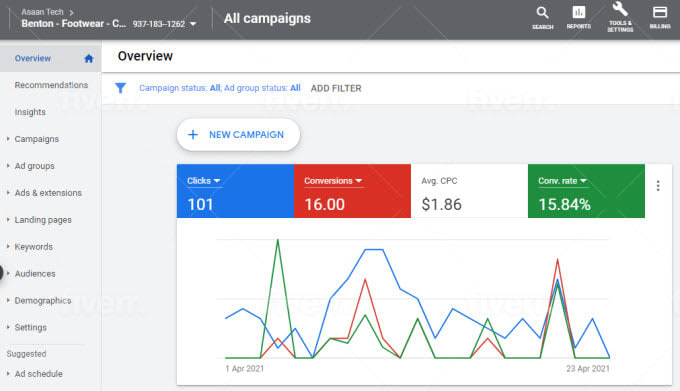Click the collapse sidebar handle
Image resolution: width=680 pixels, height=391 pixels.
(x=1, y=273)
